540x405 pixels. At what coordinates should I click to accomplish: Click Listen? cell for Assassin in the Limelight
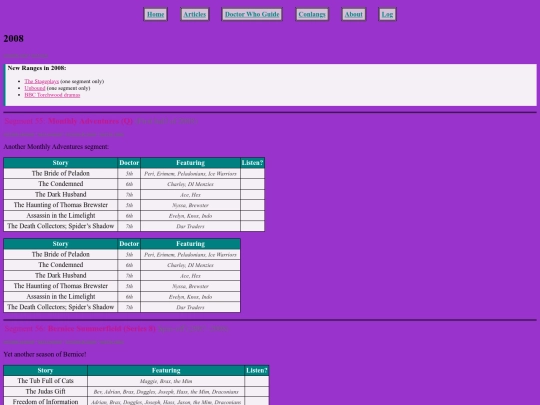(252, 216)
